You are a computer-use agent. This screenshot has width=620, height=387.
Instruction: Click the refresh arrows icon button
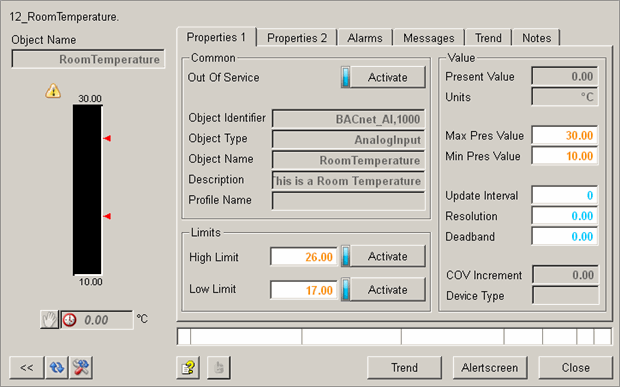pyautogui.click(x=57, y=368)
